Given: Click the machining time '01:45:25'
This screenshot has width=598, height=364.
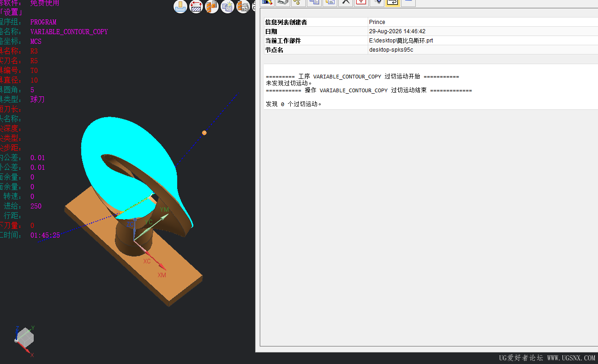Looking at the screenshot, I should coord(45,235).
